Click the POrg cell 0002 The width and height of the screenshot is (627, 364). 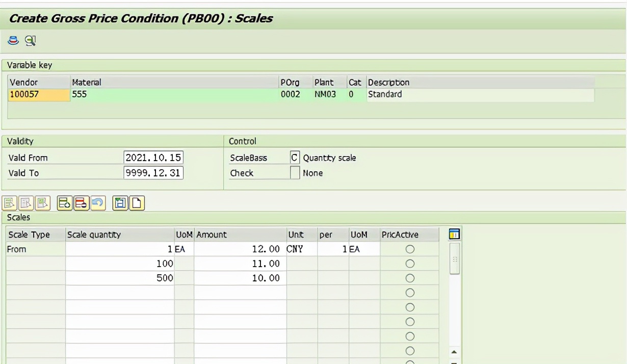[296, 94]
